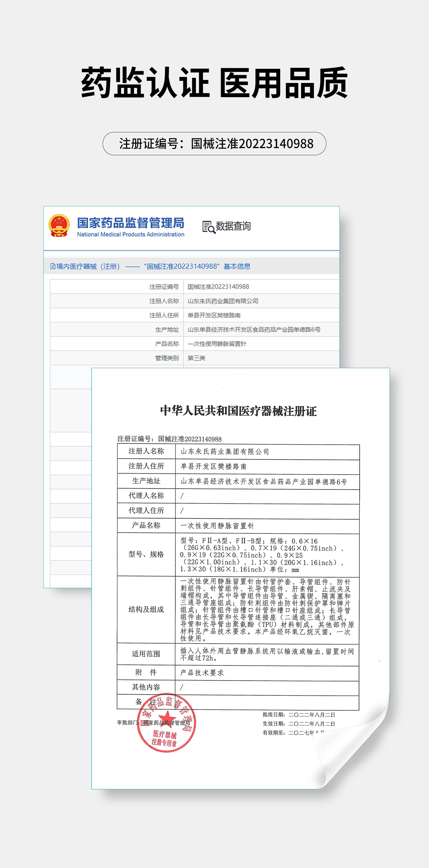This screenshot has width=429, height=868.
Task: Click the data query magnifier icon
Action: (209, 227)
